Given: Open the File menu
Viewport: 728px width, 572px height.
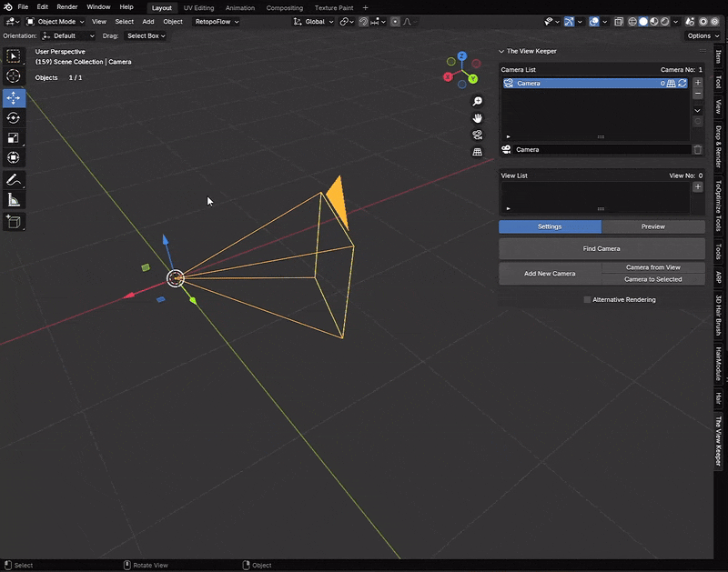Looking at the screenshot, I should [x=23, y=7].
